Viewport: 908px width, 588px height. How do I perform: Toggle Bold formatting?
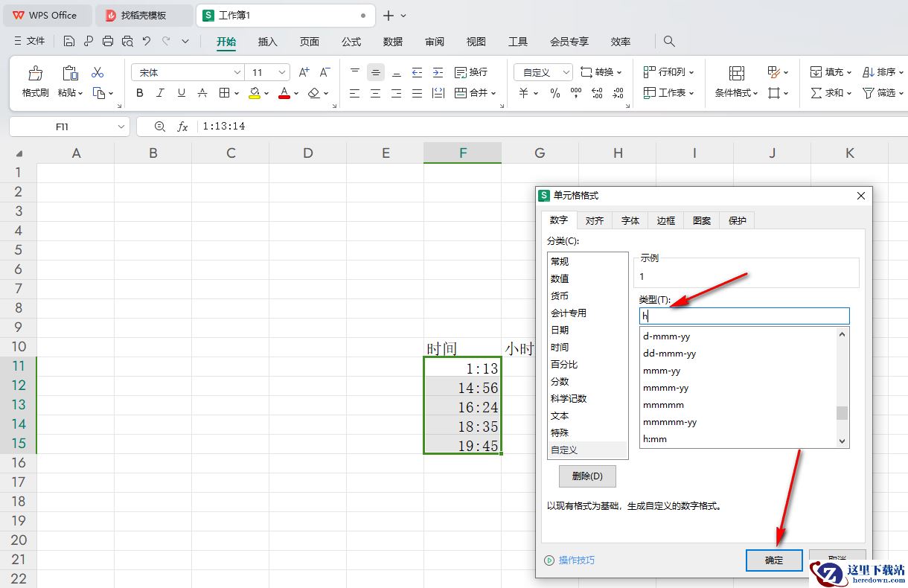click(x=140, y=93)
